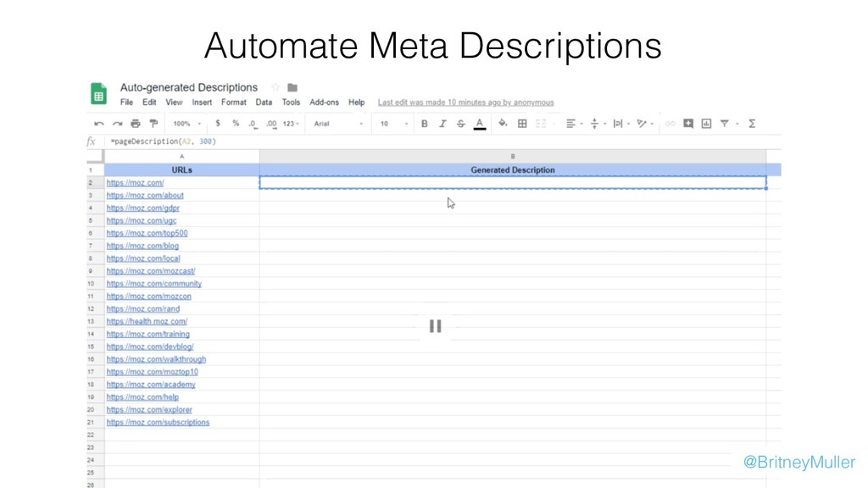Click the Google Sheets home icon

[x=98, y=93]
